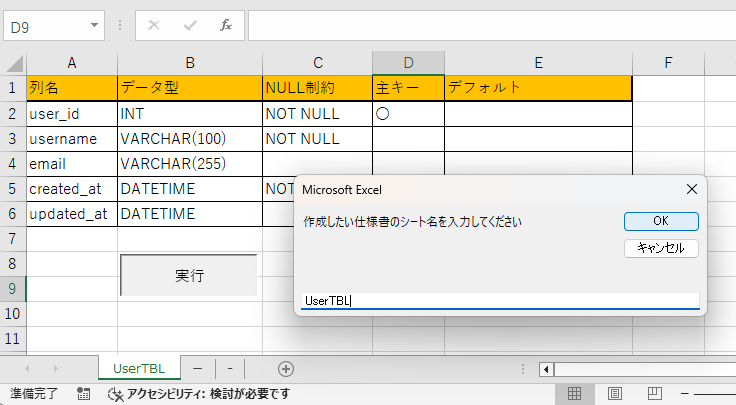Viewport: 736px width, 405px height.
Task: Switch to Page Layout view
Action: coord(615,394)
